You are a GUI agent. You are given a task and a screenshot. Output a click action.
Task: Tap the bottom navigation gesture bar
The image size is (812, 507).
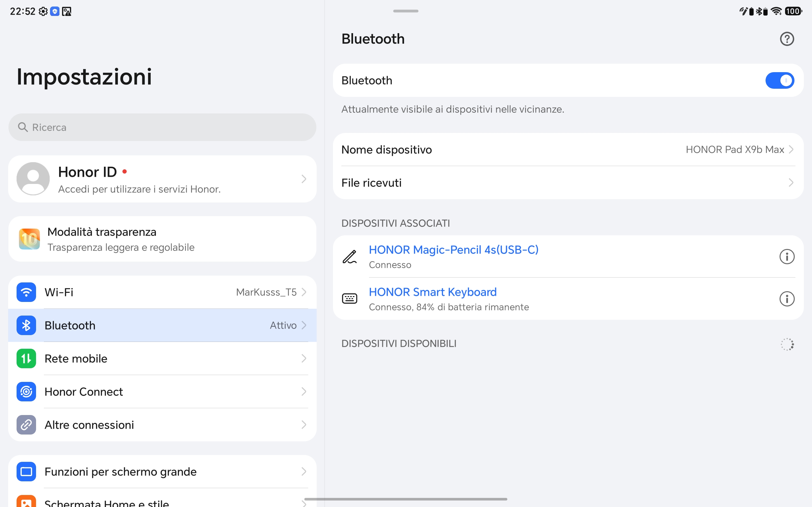coord(405,499)
